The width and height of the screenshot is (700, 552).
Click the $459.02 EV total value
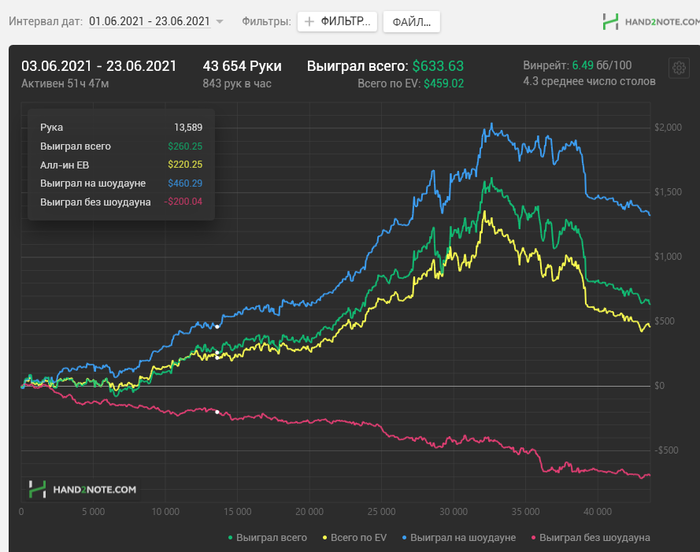444,84
